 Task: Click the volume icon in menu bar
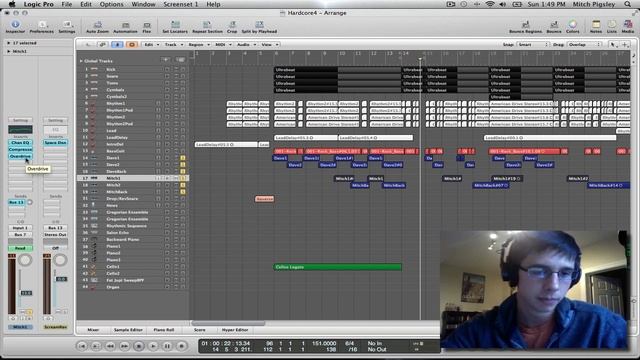click(x=503, y=4)
